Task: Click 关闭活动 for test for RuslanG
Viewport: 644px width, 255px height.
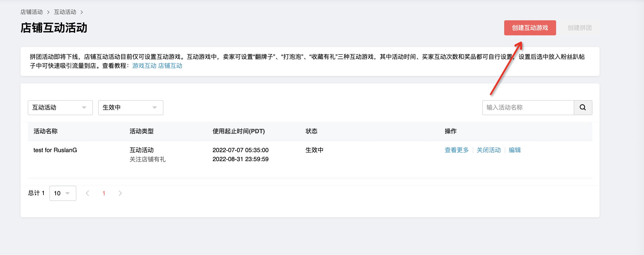Action: tap(489, 150)
